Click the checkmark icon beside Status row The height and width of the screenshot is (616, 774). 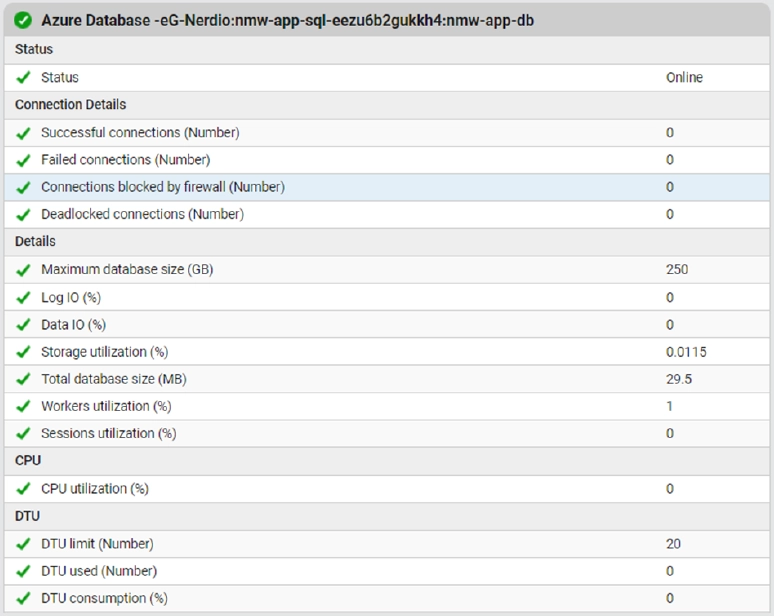pos(23,77)
